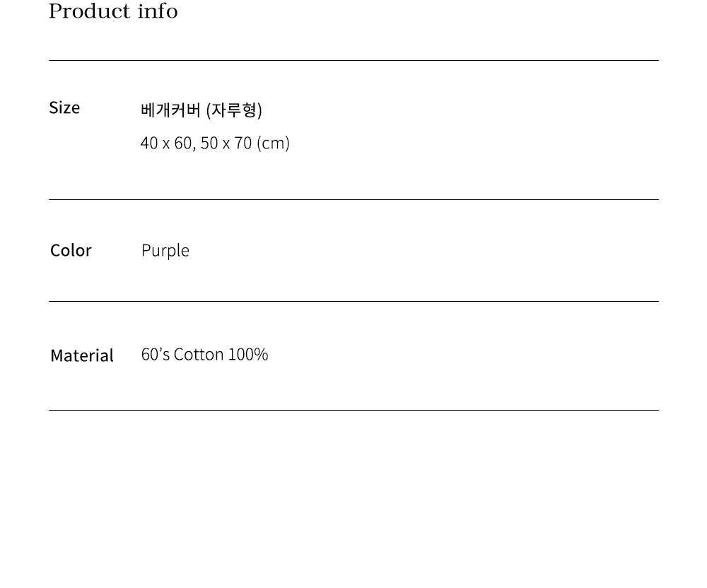The width and height of the screenshot is (707, 588).
Task: Click the word info in the heading
Action: pyautogui.click(x=158, y=11)
